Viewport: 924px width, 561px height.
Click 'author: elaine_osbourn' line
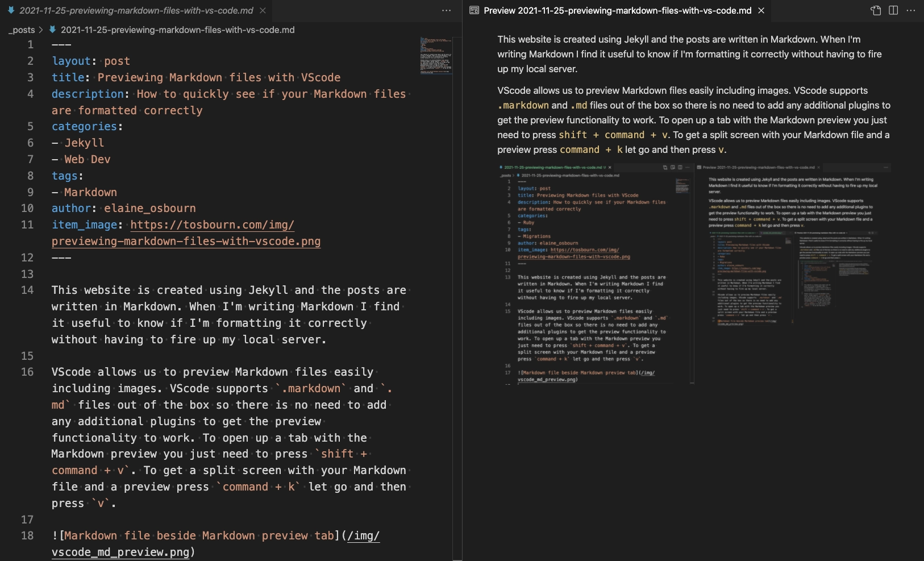point(124,208)
